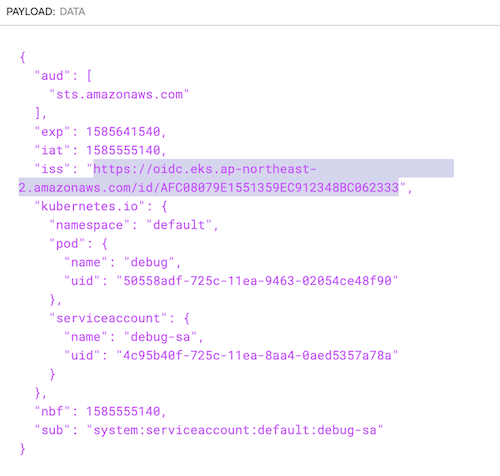Click the closing brace of JSON
The height and width of the screenshot is (476, 500).
(x=22, y=449)
